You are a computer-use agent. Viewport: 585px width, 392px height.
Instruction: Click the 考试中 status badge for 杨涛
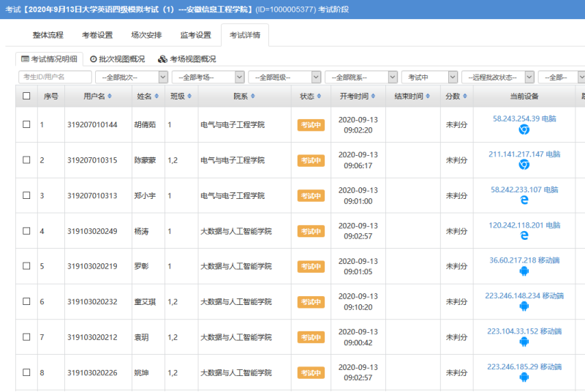point(311,231)
